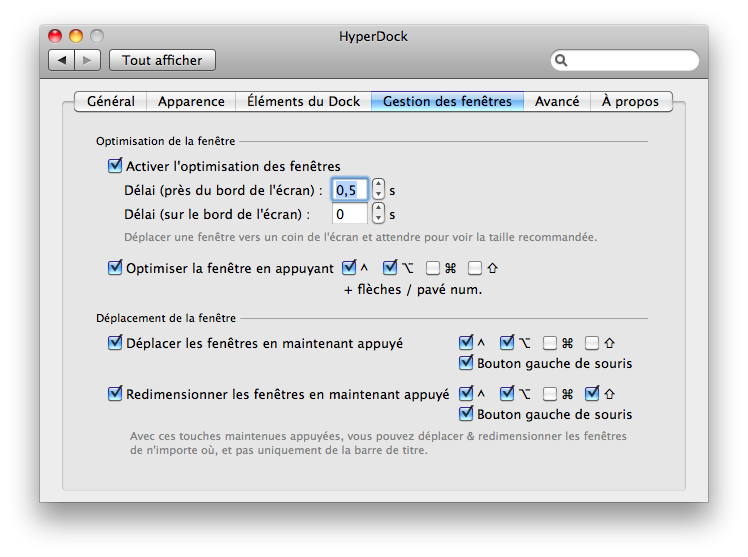Open the Apparence tab
The width and height of the screenshot is (748, 557).
(x=191, y=101)
